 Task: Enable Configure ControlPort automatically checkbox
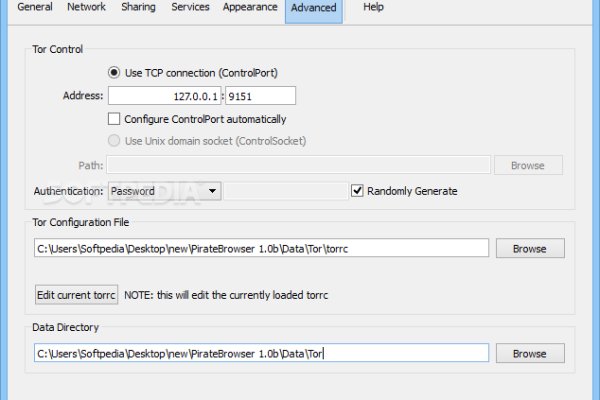tap(114, 119)
